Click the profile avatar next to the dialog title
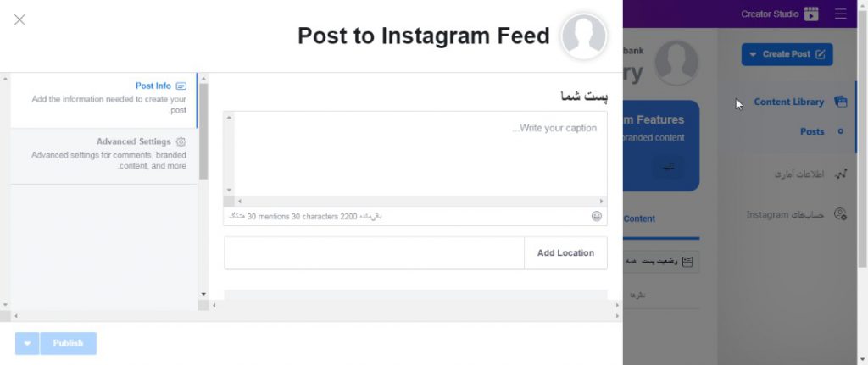 [583, 36]
